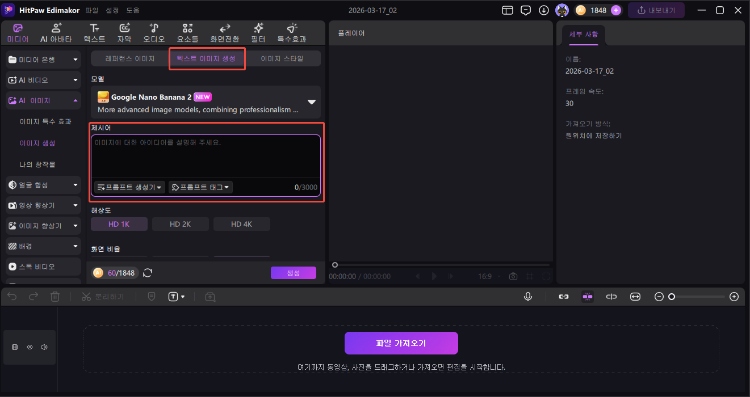Screen dimensions: 750x397
Task: Click the timeline zoom slider handle
Action: (672, 297)
